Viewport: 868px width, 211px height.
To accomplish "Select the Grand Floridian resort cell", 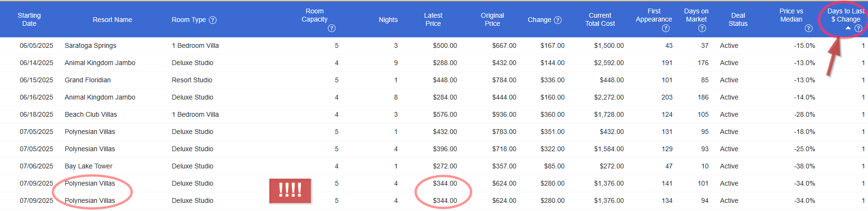I will coord(88,80).
